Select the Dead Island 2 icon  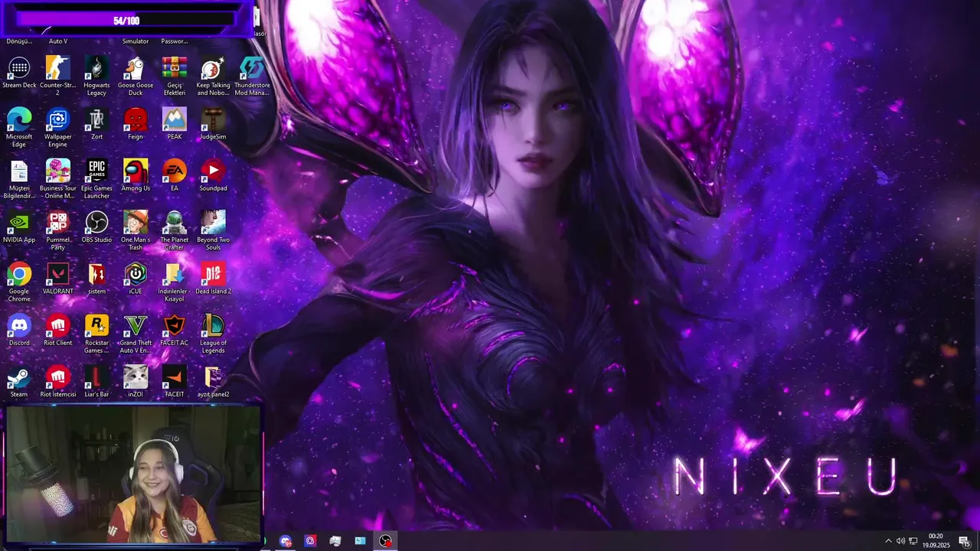pyautogui.click(x=213, y=278)
